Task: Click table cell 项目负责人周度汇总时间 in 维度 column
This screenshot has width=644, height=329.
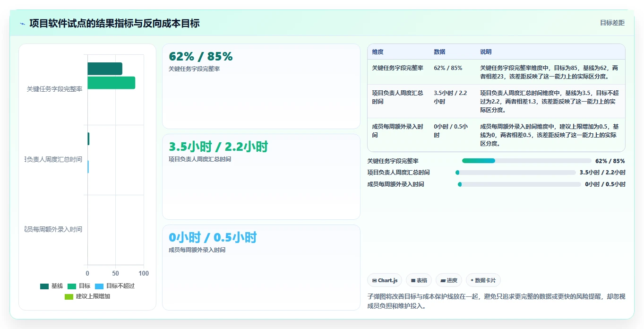Action: (x=397, y=97)
